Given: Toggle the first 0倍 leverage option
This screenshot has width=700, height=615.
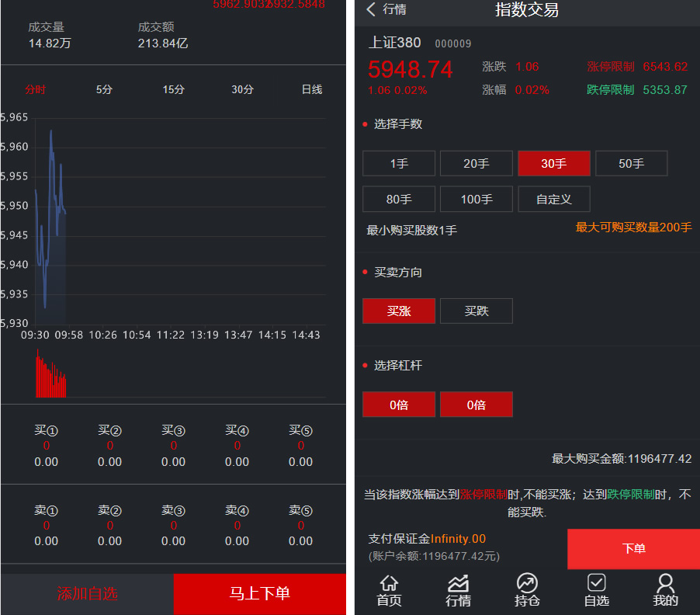Looking at the screenshot, I should click(398, 404).
